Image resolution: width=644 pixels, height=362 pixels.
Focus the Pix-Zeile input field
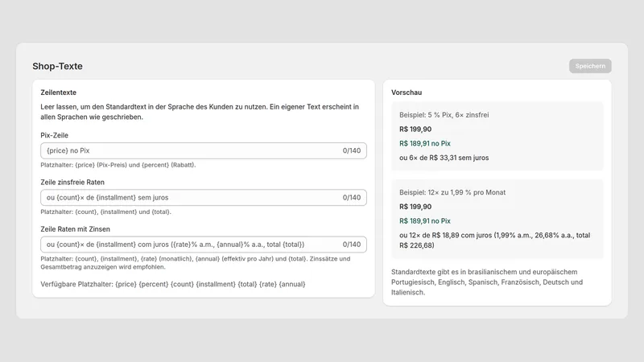204,150
